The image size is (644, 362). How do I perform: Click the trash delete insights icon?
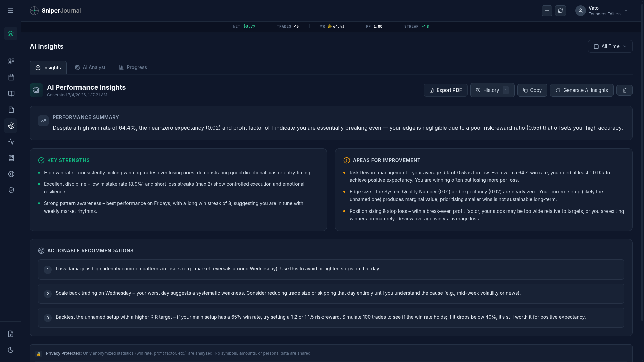point(625,90)
